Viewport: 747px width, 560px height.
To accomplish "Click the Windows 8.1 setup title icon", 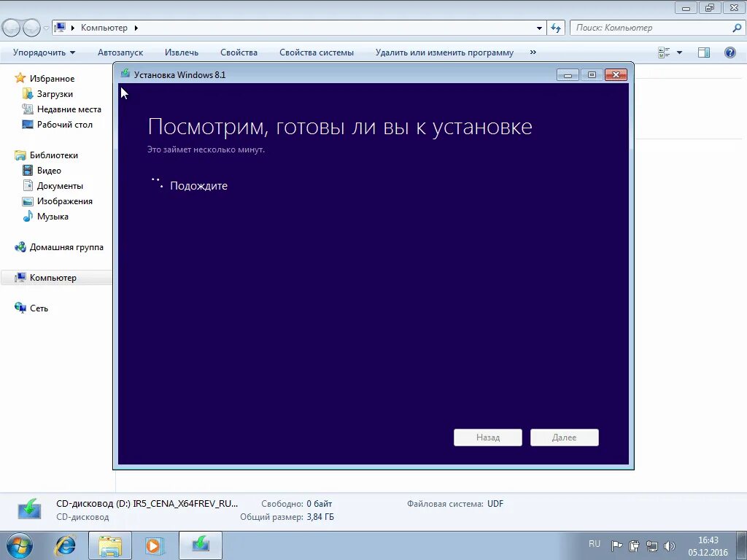I will (125, 74).
